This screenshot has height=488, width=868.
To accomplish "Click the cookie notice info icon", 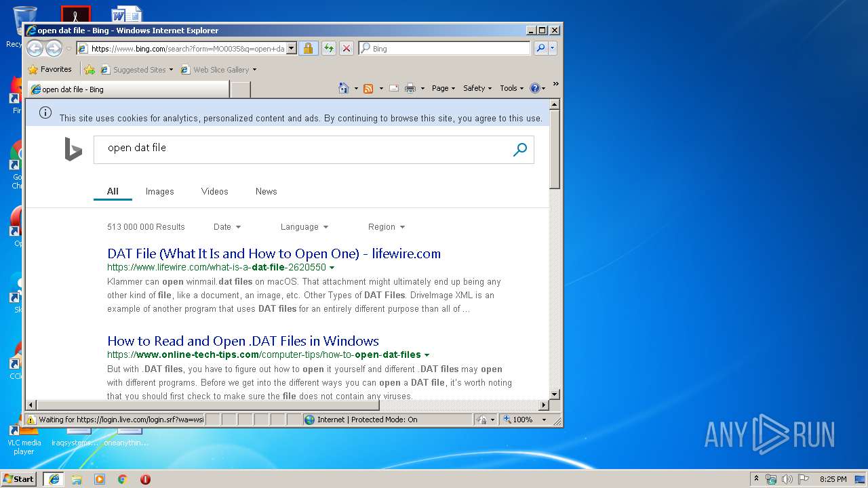I will (45, 113).
